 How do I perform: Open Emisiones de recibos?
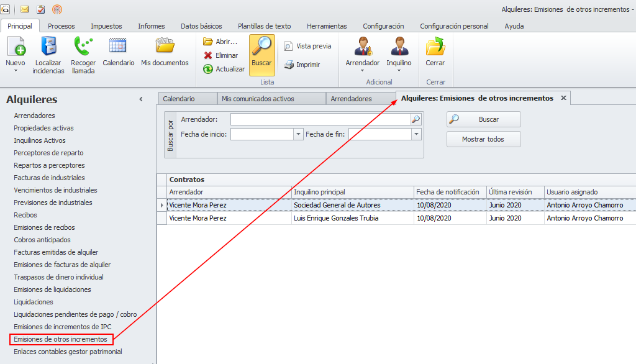[x=44, y=227]
